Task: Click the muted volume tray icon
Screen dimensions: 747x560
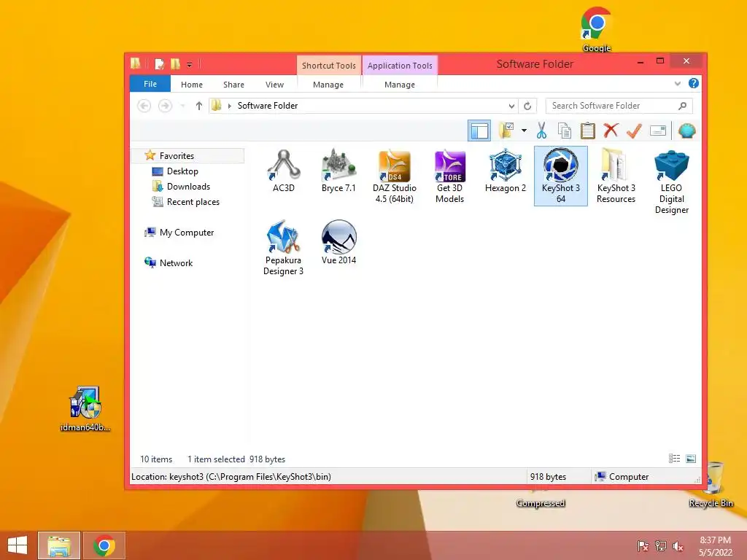Action: click(x=678, y=546)
